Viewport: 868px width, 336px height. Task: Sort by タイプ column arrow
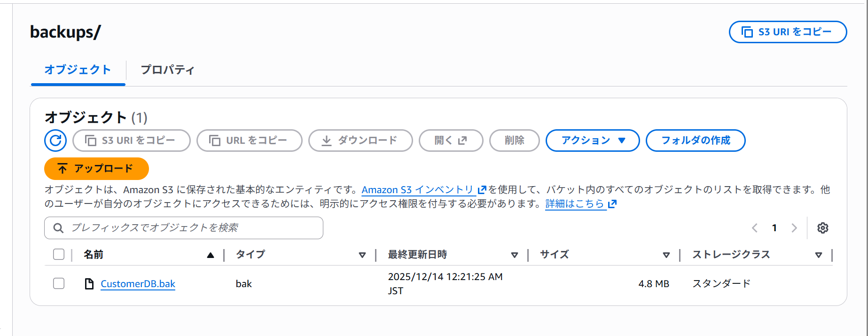[362, 255]
